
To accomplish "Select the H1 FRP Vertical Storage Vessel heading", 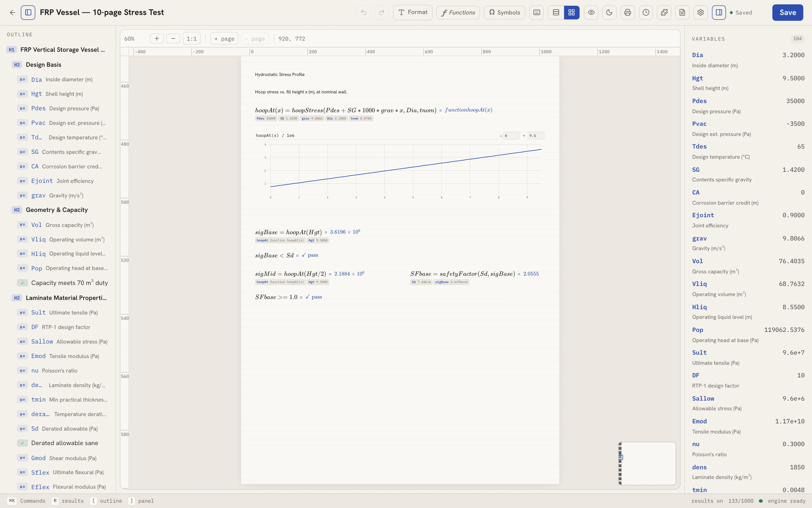I will [58, 50].
